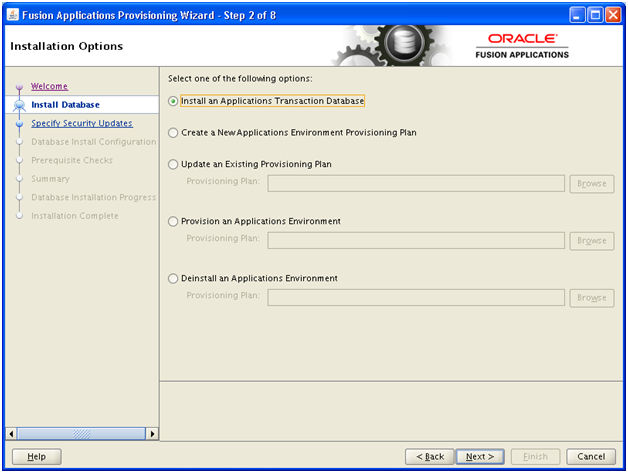
Task: Minimize the wizard window
Action: pyautogui.click(x=577, y=15)
